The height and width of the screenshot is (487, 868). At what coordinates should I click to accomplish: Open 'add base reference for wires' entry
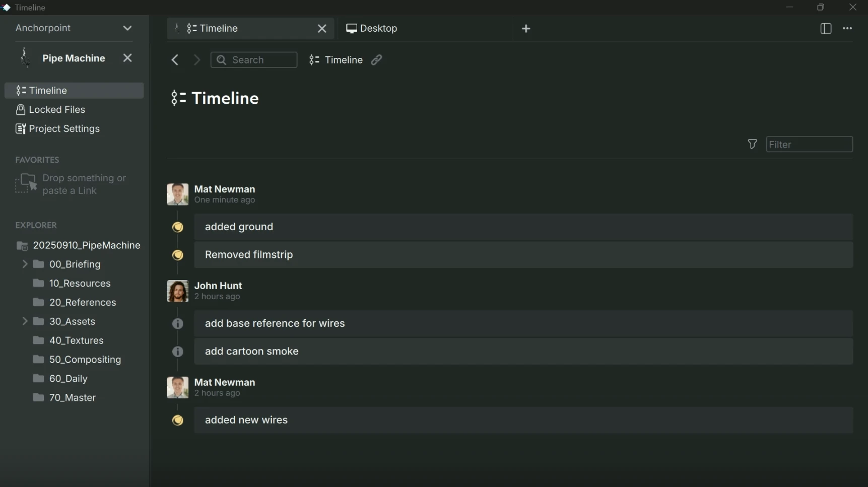(x=523, y=324)
